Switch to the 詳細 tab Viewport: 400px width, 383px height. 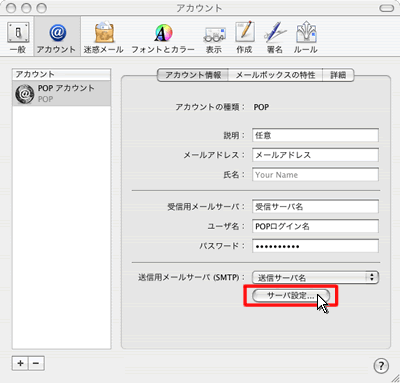pos(338,75)
